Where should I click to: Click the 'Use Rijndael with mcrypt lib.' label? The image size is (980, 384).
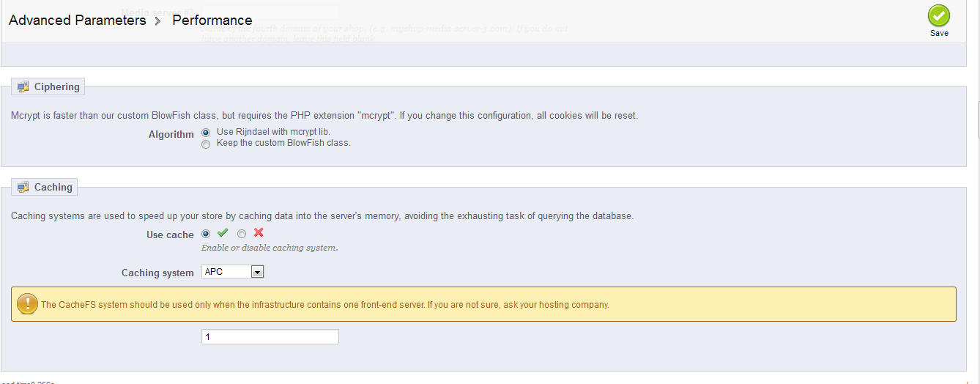(274, 132)
